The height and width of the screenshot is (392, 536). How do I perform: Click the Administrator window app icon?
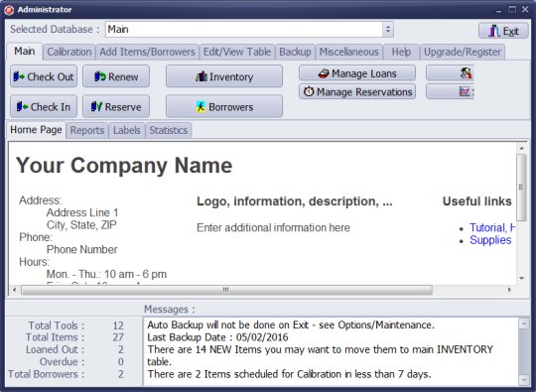pos(9,10)
